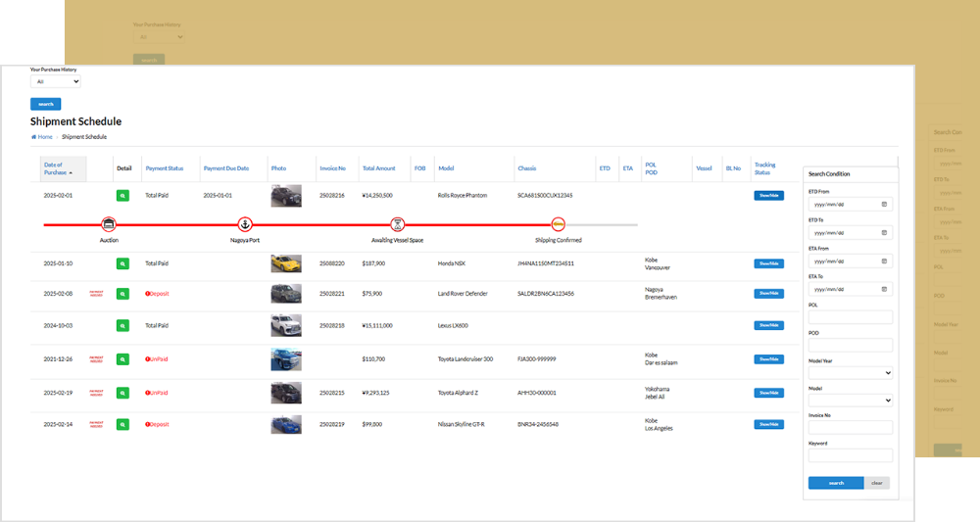Click chassis SCA681S00CUX12345
980x522 pixels.
[545, 196]
